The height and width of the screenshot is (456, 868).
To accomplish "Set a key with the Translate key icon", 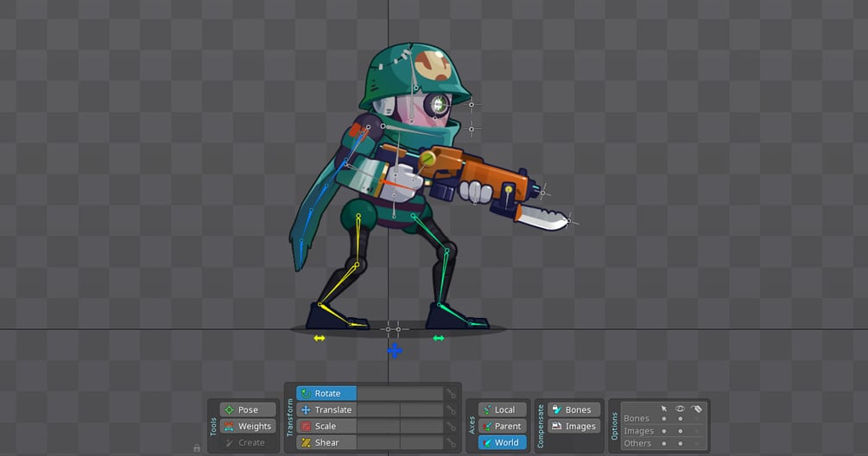I will point(451,410).
